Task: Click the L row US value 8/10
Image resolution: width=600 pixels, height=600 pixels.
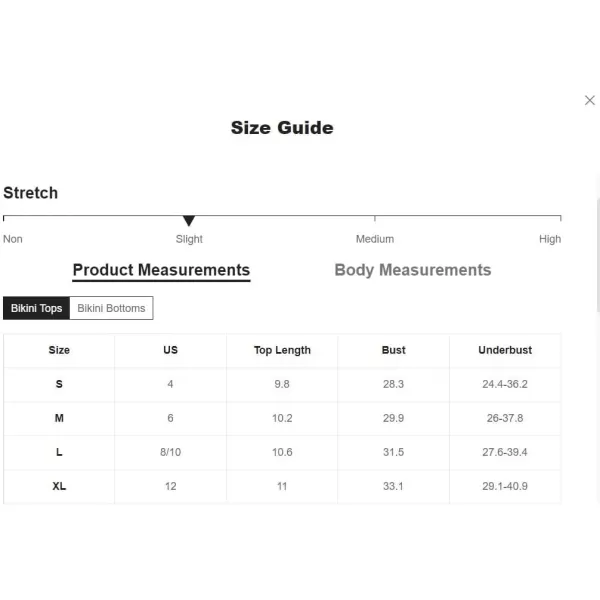Action: (x=170, y=452)
